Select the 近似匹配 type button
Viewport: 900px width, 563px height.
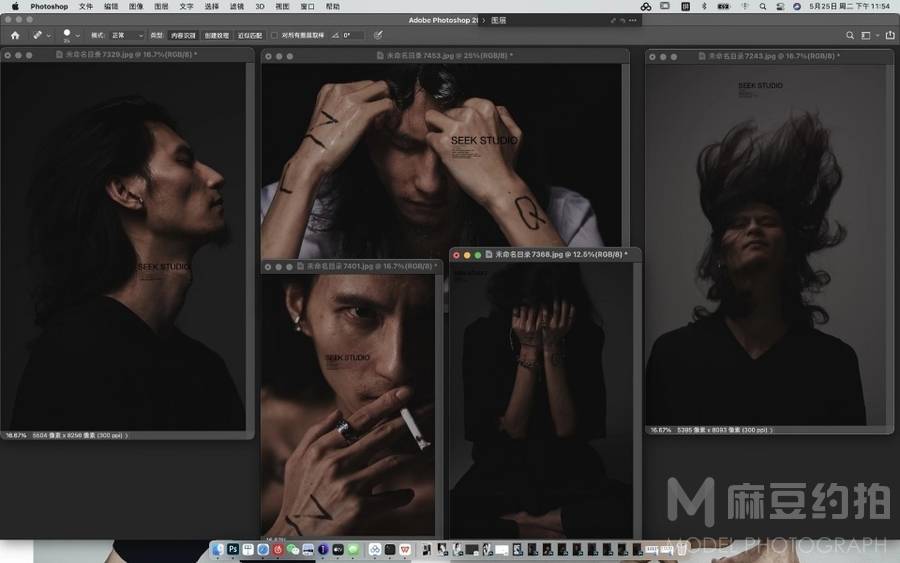250,36
